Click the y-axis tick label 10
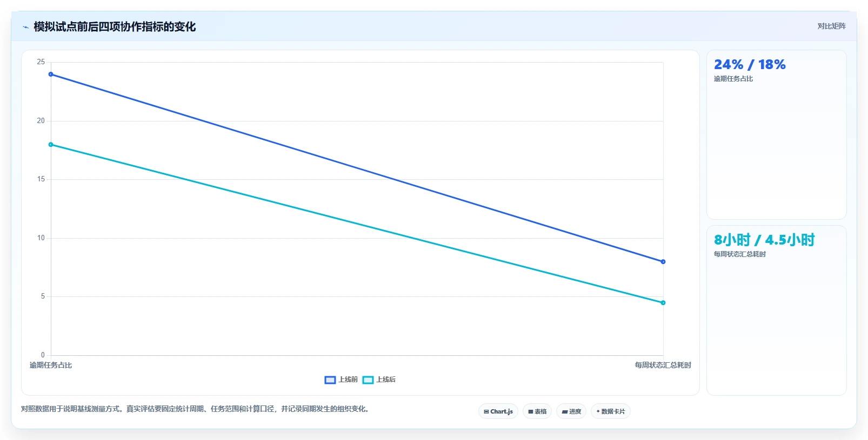This screenshot has width=868, height=440. click(41, 238)
